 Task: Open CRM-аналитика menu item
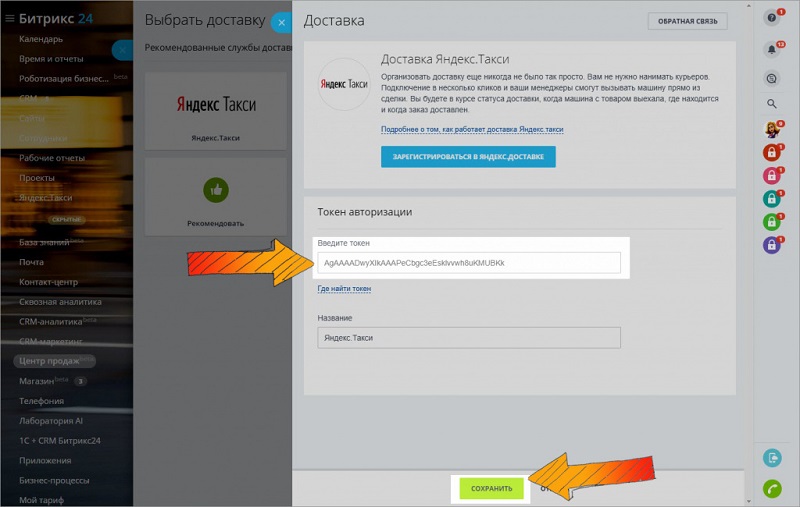(51, 322)
